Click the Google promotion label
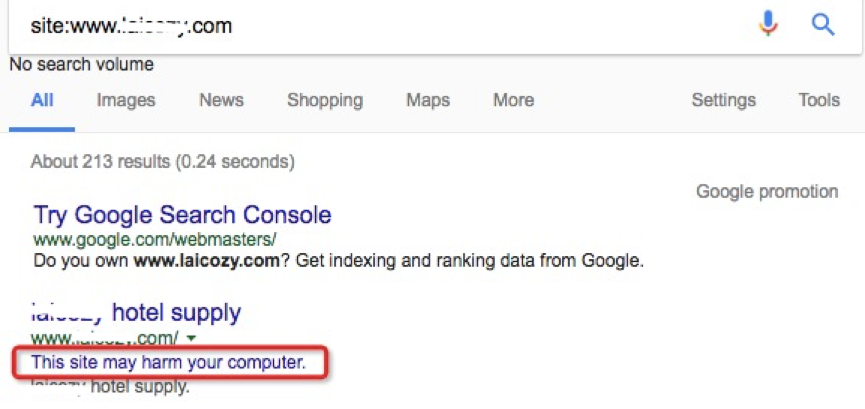Screen dimensions: 865x409 [x=767, y=191]
